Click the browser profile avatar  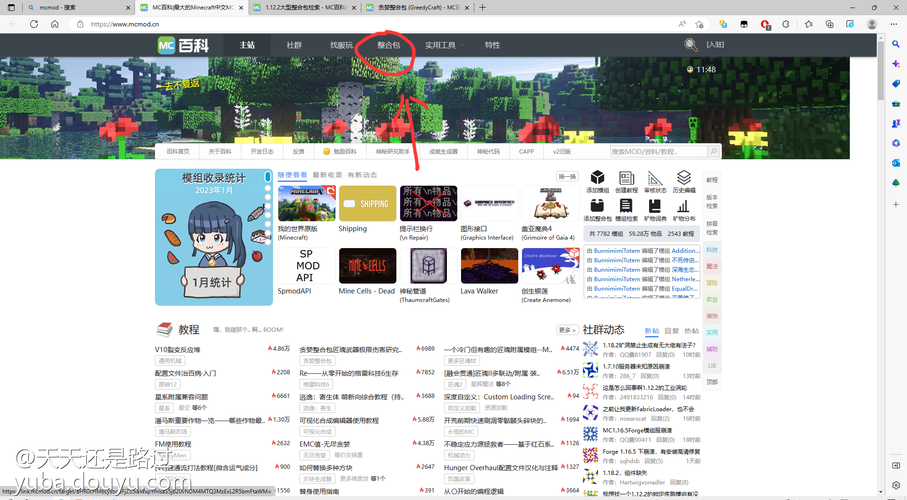click(872, 24)
